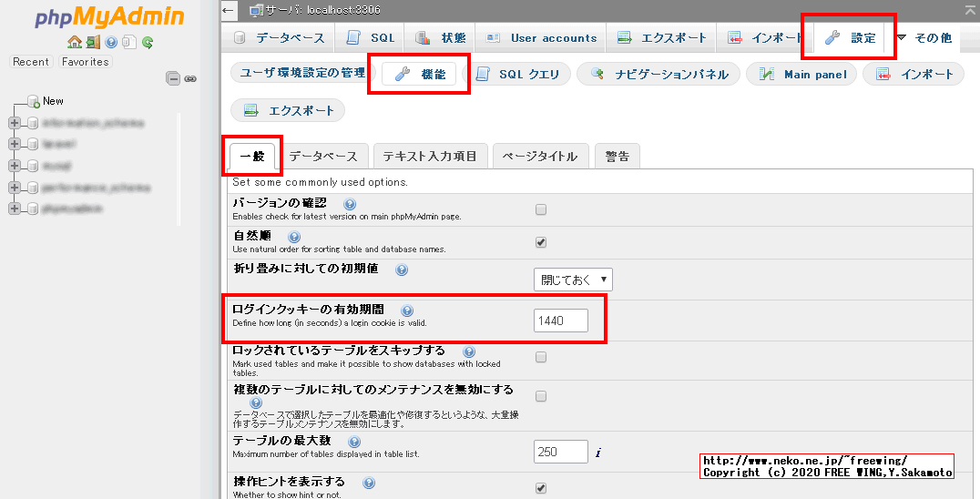Focus login cookie validity field 1440
Viewport: 980px width, 499px height.
[561, 321]
